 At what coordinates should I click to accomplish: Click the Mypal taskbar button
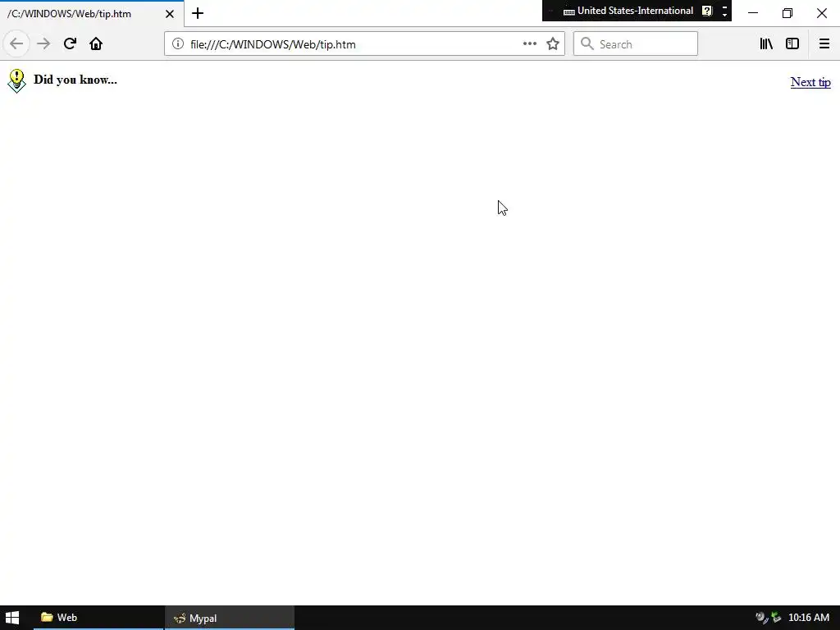click(230, 618)
